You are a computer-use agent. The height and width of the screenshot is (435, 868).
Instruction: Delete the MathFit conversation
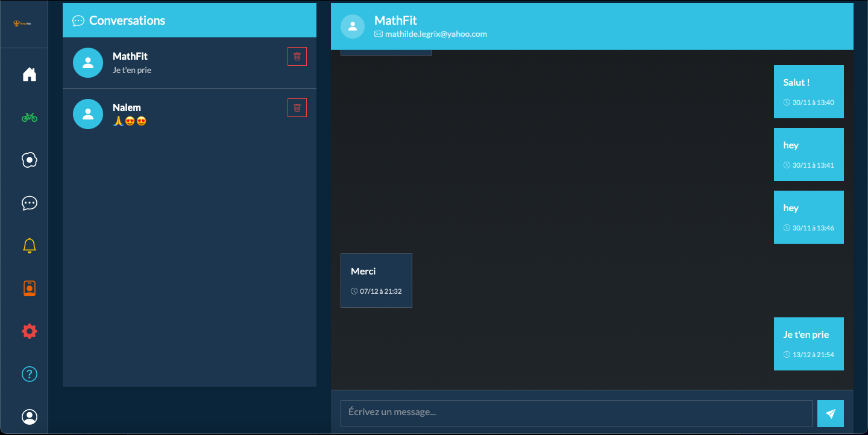[x=297, y=57]
